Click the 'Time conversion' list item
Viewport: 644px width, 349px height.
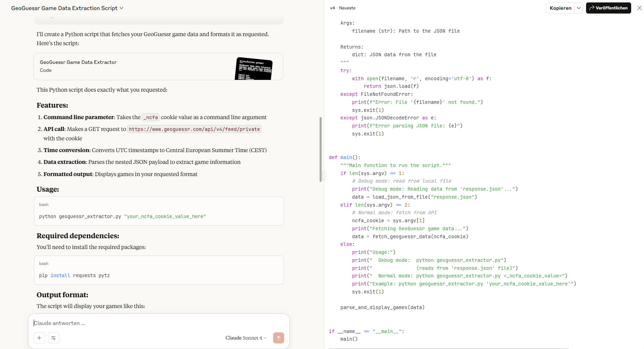point(155,150)
